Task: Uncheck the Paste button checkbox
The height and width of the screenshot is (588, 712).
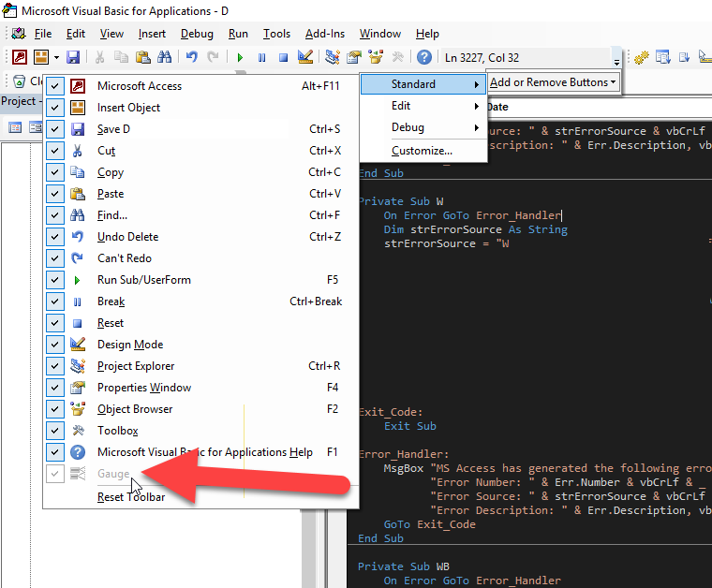Action: pyautogui.click(x=55, y=194)
